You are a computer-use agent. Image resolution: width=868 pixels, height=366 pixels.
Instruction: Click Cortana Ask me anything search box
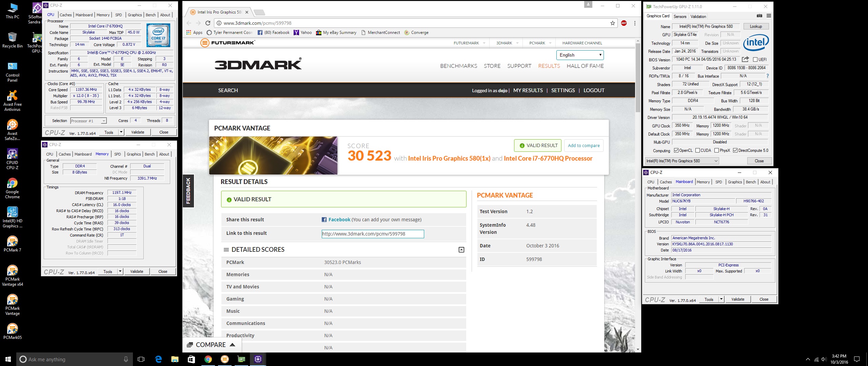pyautogui.click(x=74, y=359)
